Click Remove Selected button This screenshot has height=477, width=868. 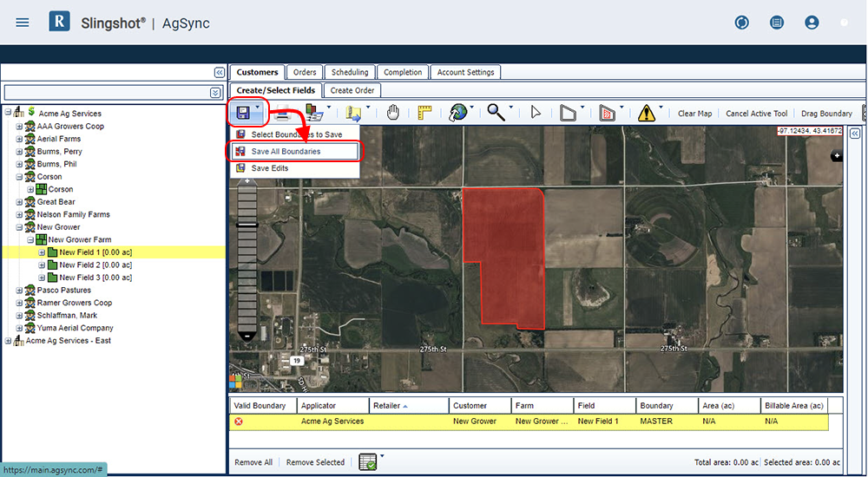(315, 462)
